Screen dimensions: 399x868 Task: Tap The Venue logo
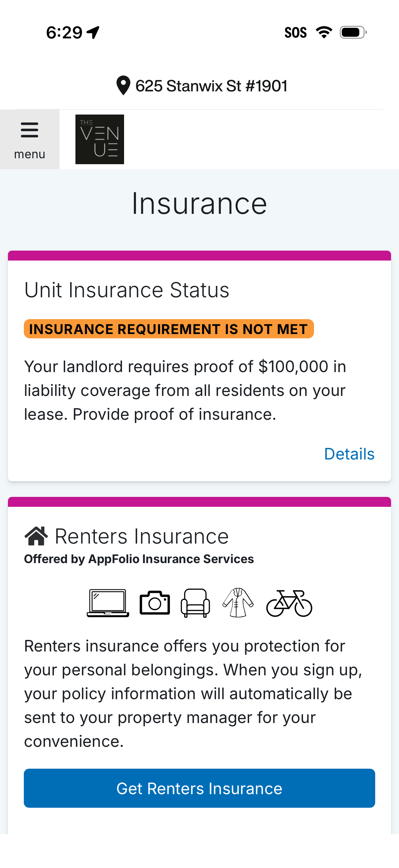pyautogui.click(x=100, y=139)
